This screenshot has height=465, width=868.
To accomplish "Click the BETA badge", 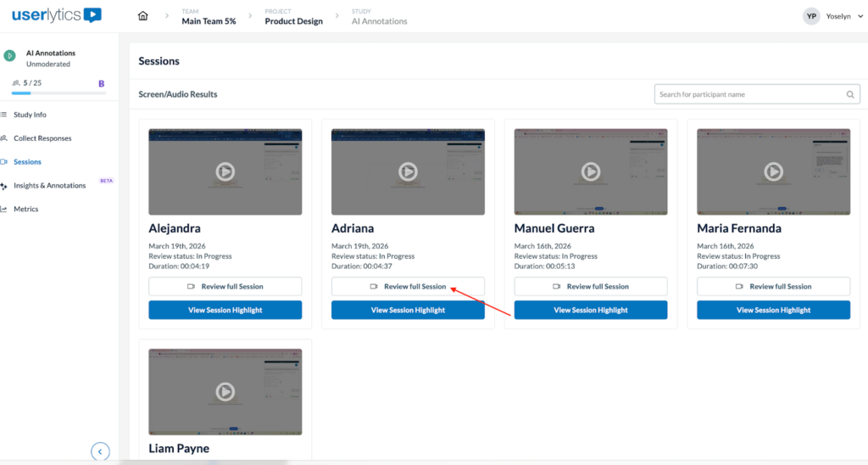I will pyautogui.click(x=106, y=181).
